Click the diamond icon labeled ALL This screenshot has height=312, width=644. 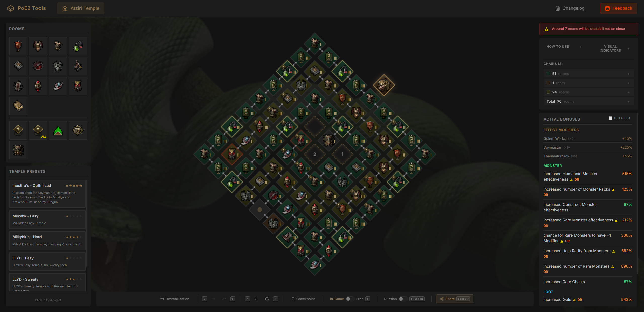point(38,130)
